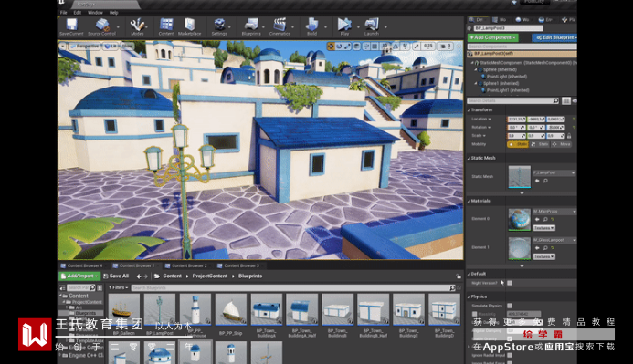The image size is (633, 364).
Task: Use selected asset arrow for Static Mesh
Action: click(537, 181)
